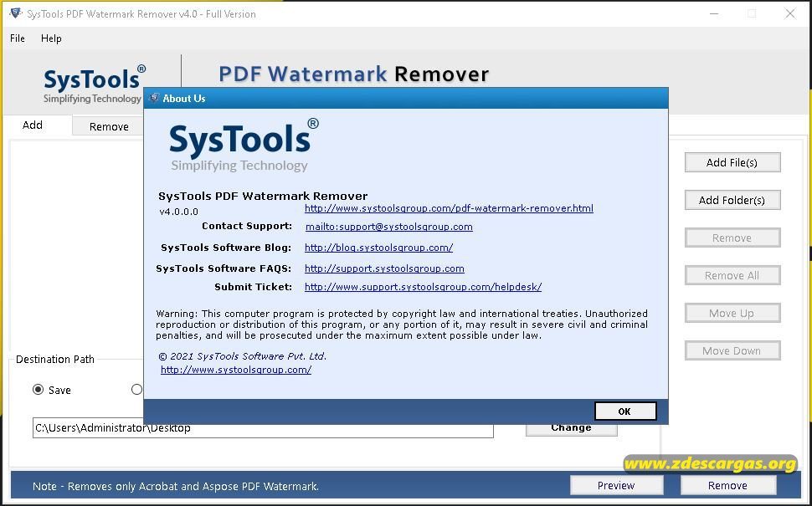Click the SysTools app icon in title bar

16,13
